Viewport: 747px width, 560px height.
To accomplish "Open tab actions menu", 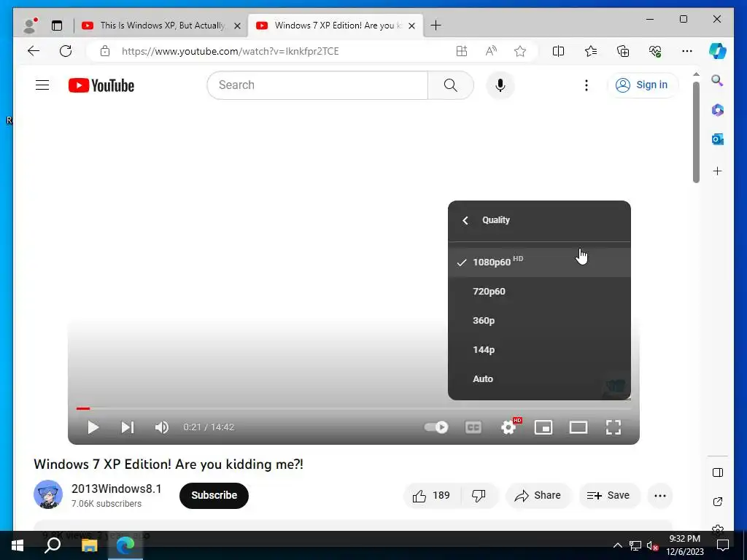I will (x=57, y=26).
